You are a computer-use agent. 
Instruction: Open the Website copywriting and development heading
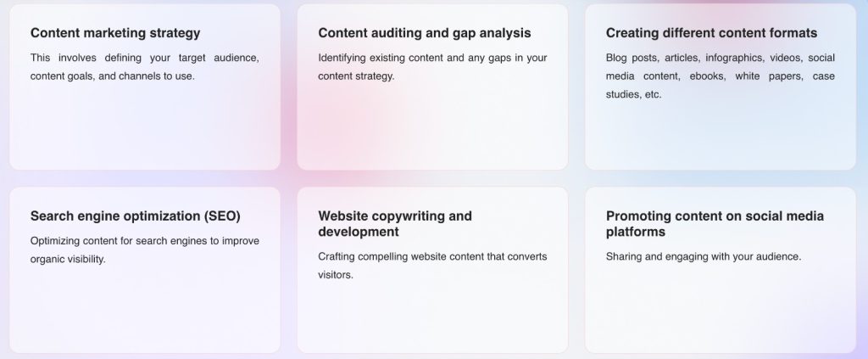click(395, 224)
